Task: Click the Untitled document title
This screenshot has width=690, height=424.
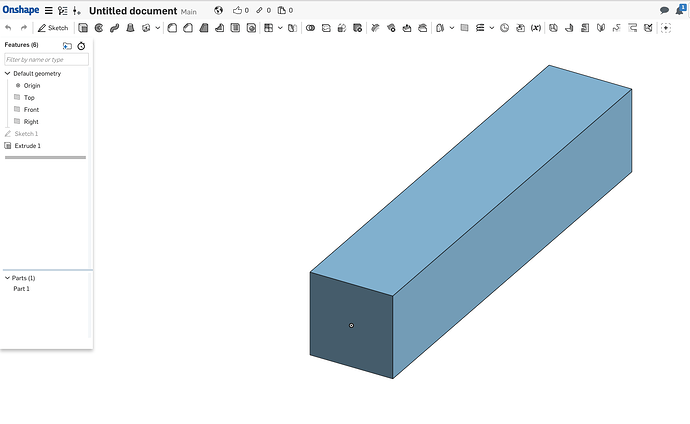Action: [133, 11]
